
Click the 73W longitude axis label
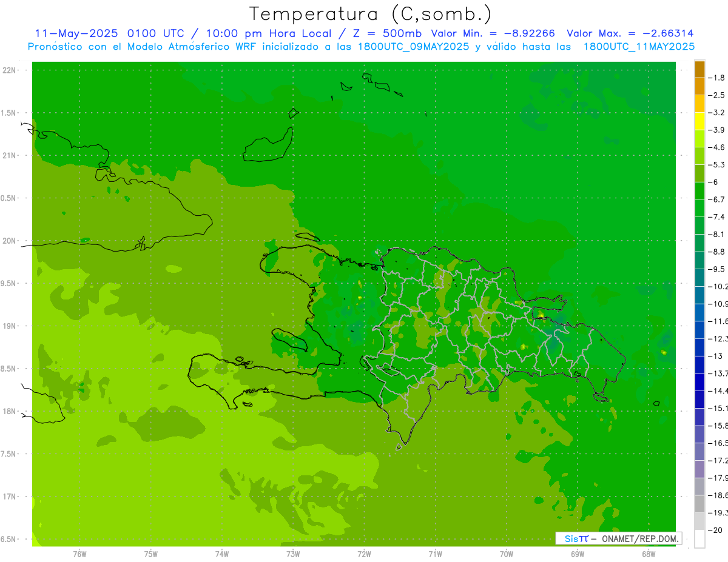coord(293,554)
